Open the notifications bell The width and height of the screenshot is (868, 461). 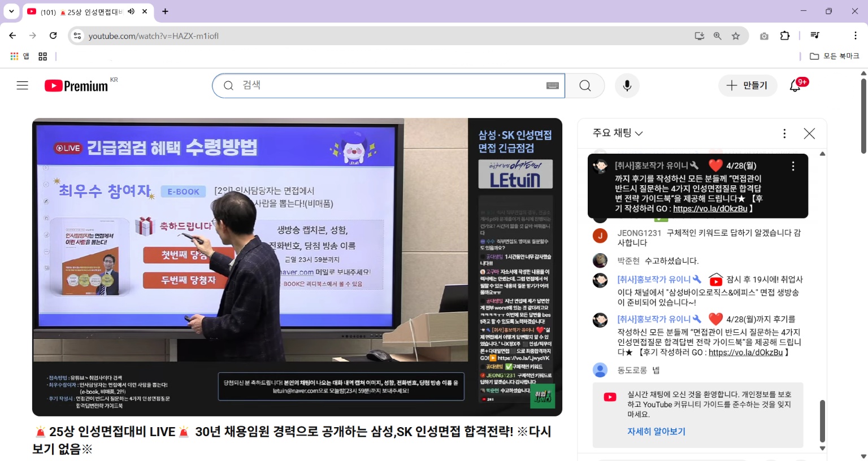(795, 85)
